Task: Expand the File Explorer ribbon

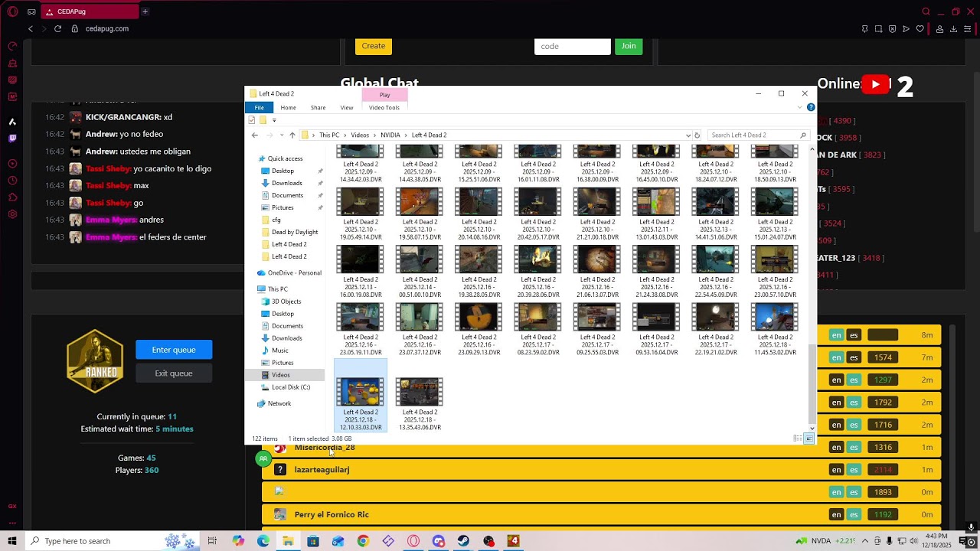Action: pos(800,107)
